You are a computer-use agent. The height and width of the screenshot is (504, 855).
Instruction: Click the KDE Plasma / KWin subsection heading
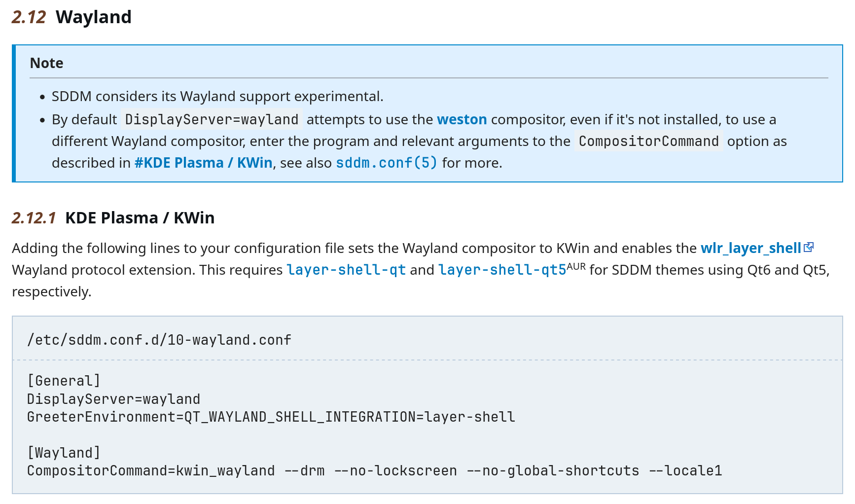[140, 218]
